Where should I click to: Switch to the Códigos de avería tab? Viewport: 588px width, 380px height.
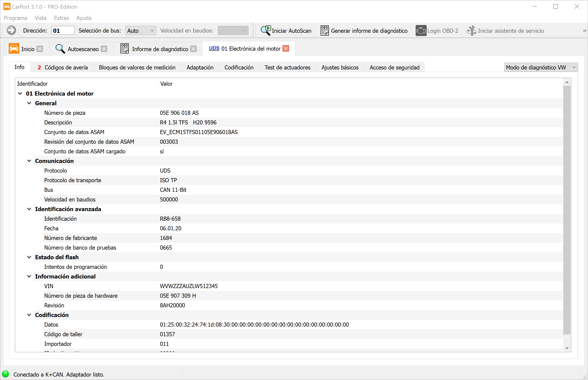[x=62, y=67]
